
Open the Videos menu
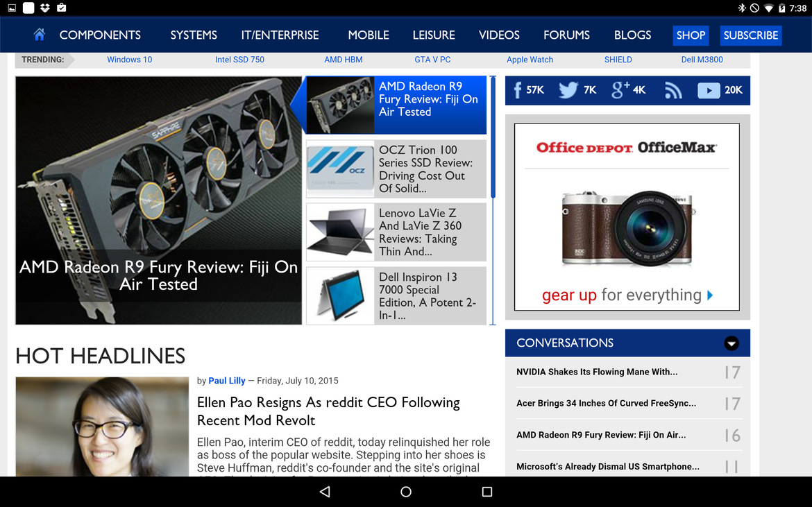(x=499, y=35)
